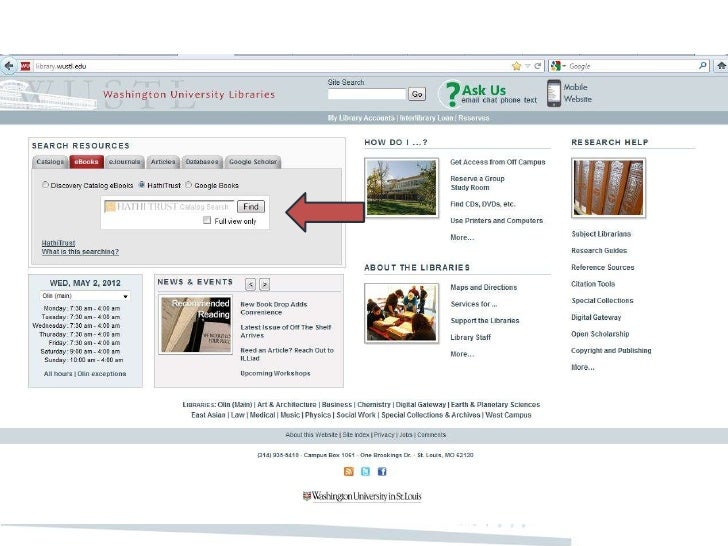Open Special Collections link in Research Help
The width and height of the screenshot is (728, 546).
coord(602,300)
